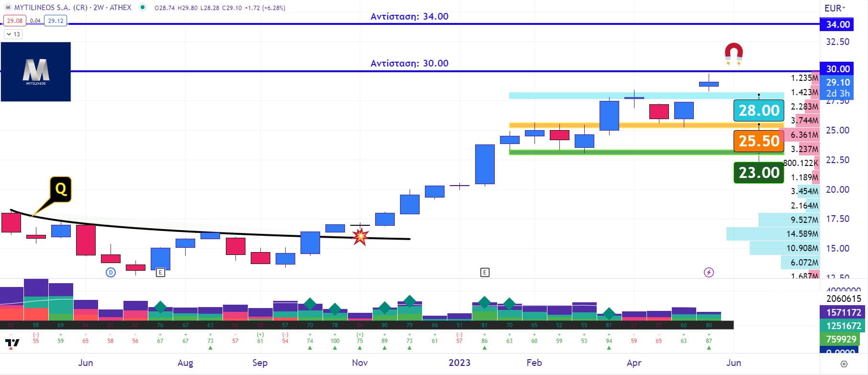Click the red 29.08 sell price button

pyautogui.click(x=14, y=21)
